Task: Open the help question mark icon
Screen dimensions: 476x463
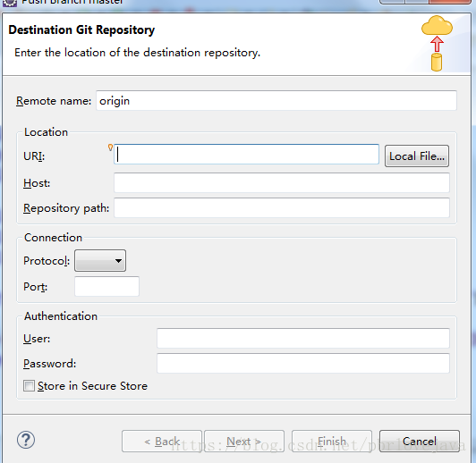Action: (26, 440)
